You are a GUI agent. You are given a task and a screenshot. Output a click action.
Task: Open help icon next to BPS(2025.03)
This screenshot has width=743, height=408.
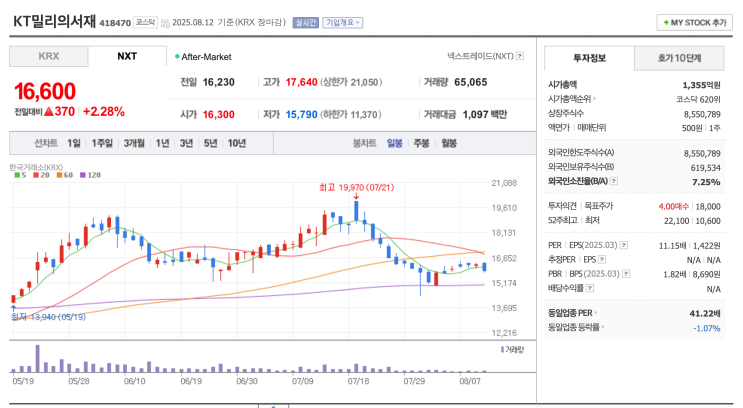626,273
